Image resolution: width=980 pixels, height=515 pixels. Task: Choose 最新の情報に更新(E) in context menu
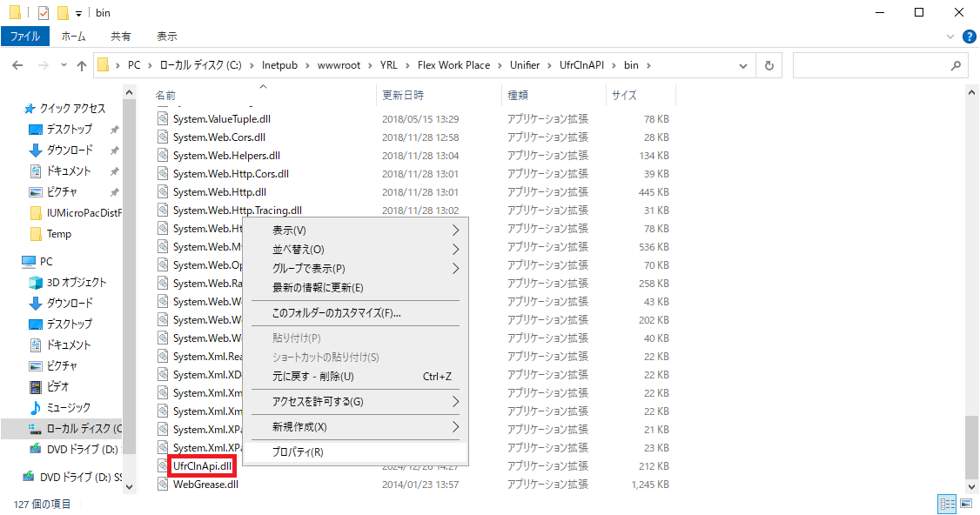[x=318, y=288]
